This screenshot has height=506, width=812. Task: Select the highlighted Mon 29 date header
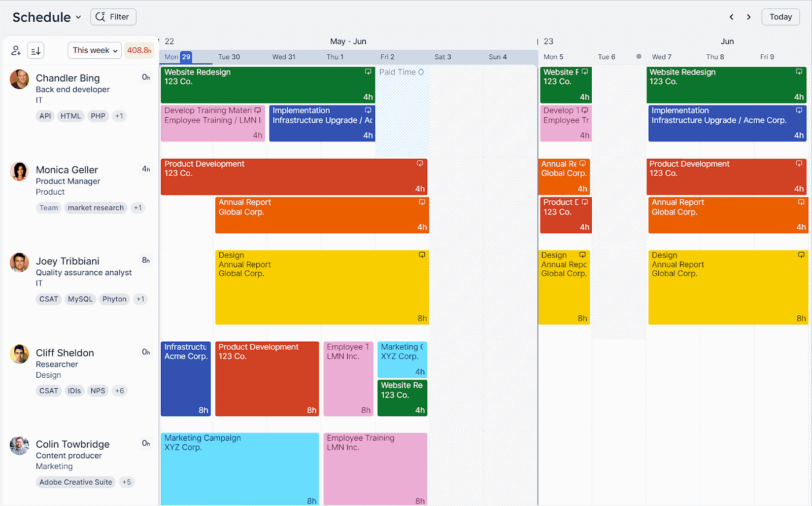pos(178,57)
